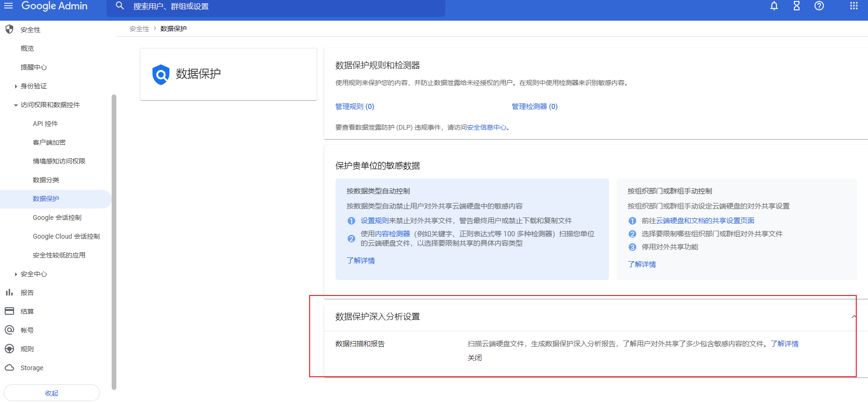Expand the 身份验证 tree section
The height and width of the screenshot is (404, 868).
click(16, 86)
